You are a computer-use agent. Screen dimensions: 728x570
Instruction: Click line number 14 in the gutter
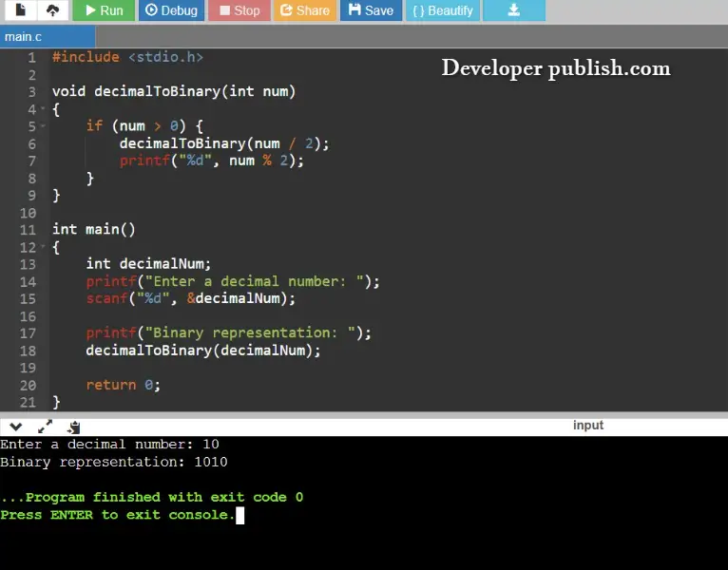pyautogui.click(x=28, y=282)
